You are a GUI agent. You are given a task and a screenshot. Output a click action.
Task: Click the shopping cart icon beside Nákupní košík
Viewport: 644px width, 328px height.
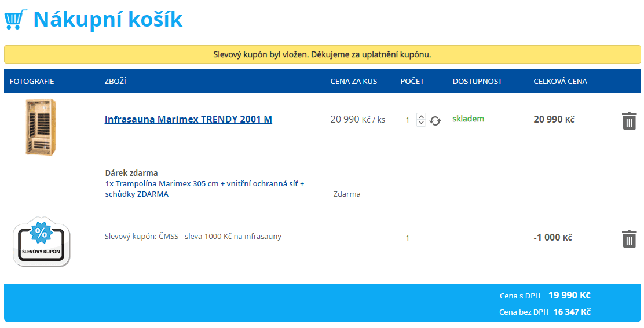coord(16,19)
